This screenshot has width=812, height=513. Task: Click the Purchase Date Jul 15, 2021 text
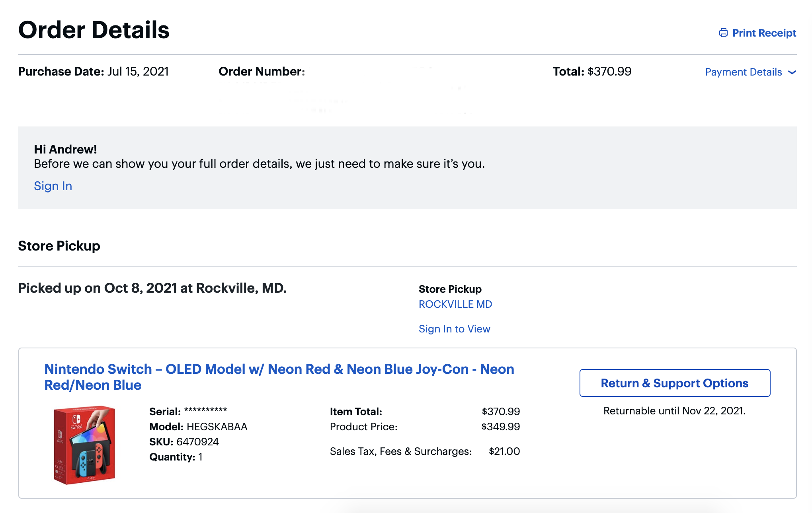click(94, 72)
